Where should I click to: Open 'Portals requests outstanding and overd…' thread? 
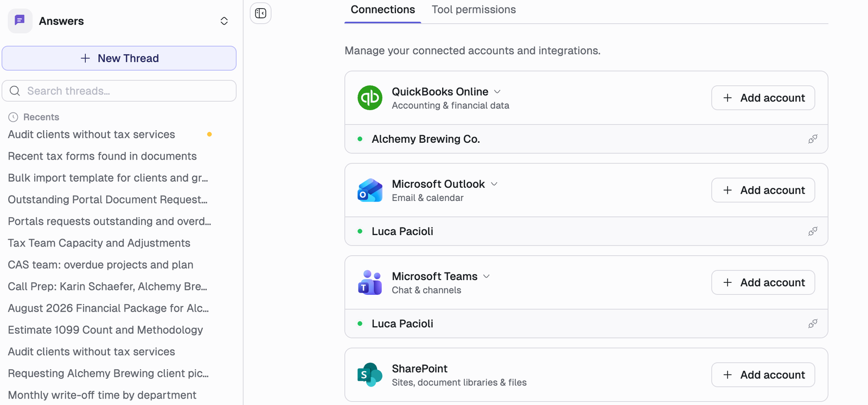click(110, 222)
